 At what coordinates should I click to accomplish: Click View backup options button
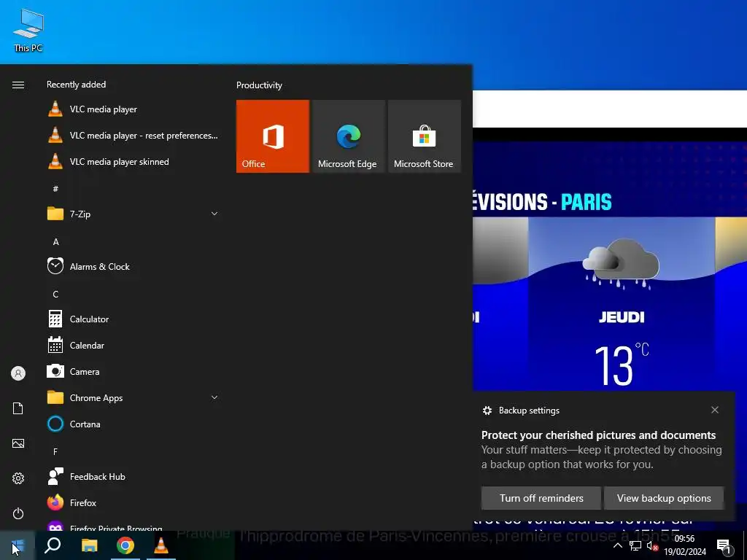pyautogui.click(x=664, y=498)
